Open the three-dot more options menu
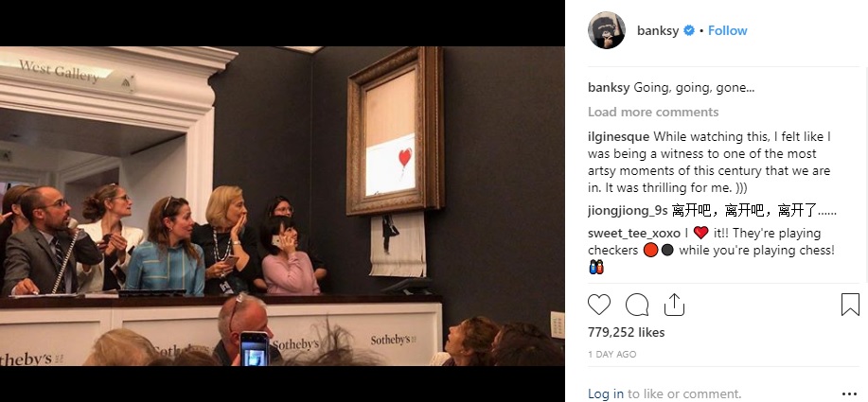 (849, 394)
